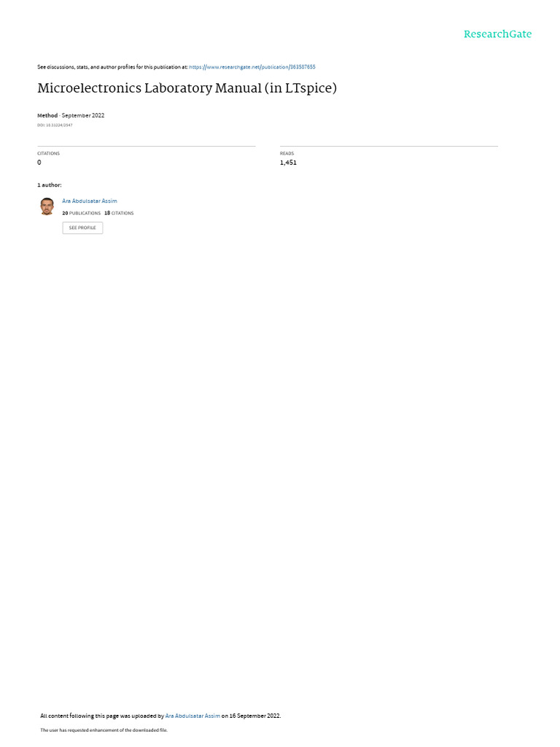Viewport: 560px width, 747px height.
Task: Select the DOI number text
Action: pos(55,125)
